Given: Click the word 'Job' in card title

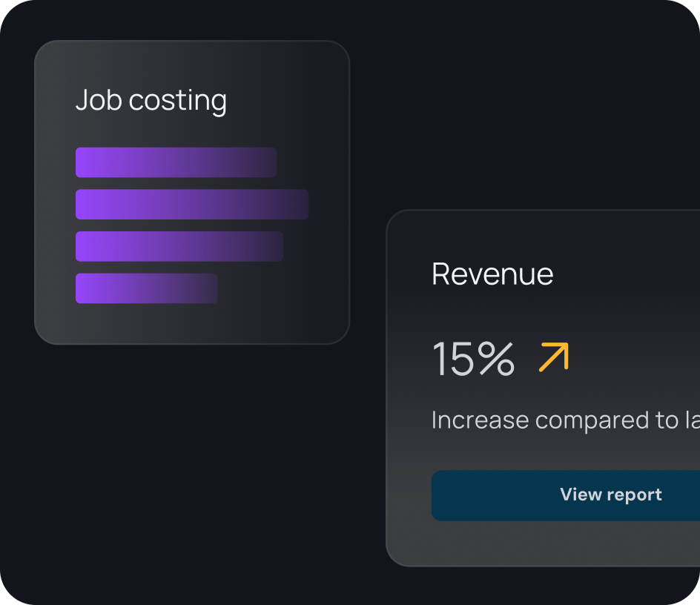Looking at the screenshot, I should point(99,101).
